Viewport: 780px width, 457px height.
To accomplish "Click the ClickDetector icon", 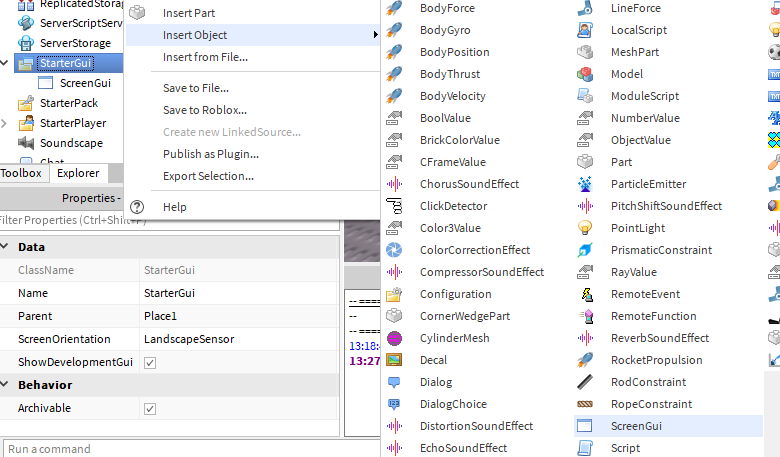I will (x=394, y=206).
